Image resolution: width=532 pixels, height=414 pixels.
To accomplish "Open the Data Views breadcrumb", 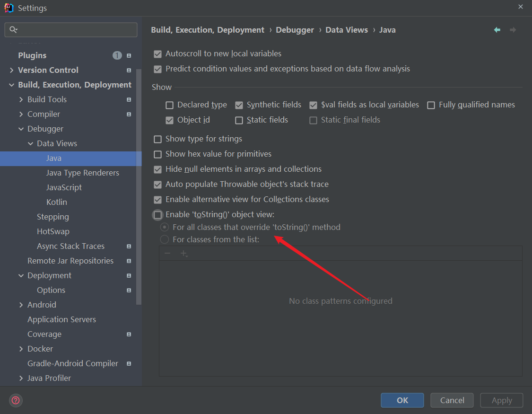I will pos(346,29).
